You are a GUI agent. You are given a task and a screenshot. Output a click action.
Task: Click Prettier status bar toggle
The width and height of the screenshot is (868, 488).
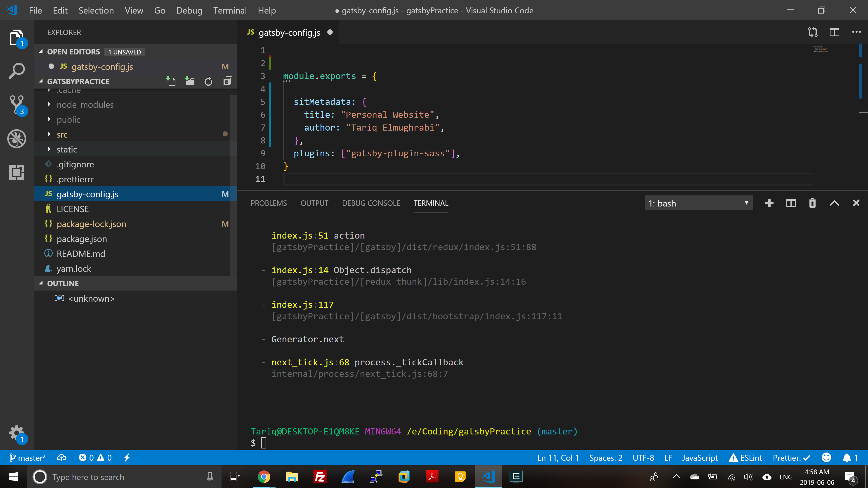click(791, 458)
